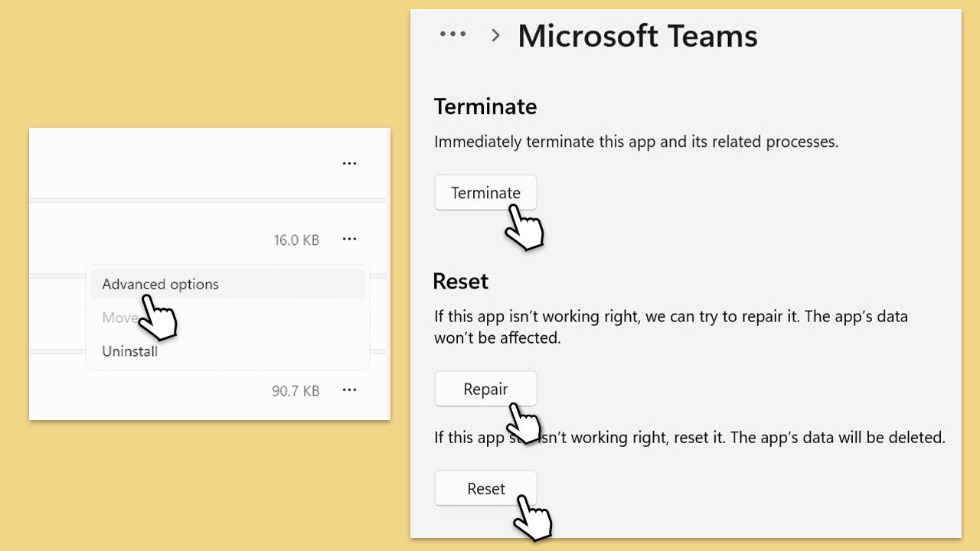
Task: Click the Reset section heading
Action: click(x=461, y=281)
